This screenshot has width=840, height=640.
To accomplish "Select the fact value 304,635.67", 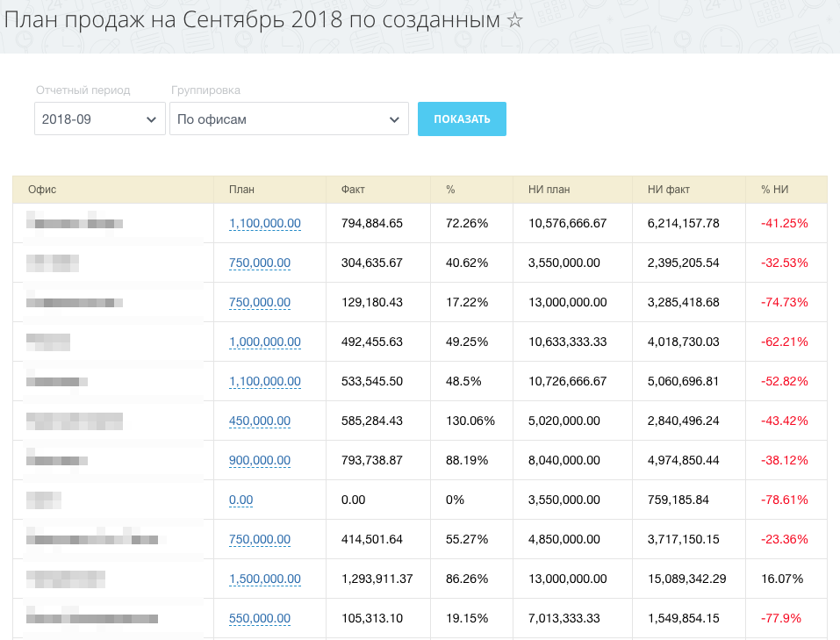I will (372, 263).
